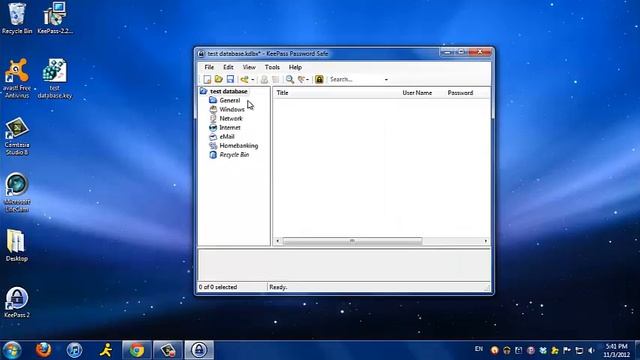This screenshot has height=360, width=640.
Task: Click the network tray icon
Action: [x=579, y=351]
